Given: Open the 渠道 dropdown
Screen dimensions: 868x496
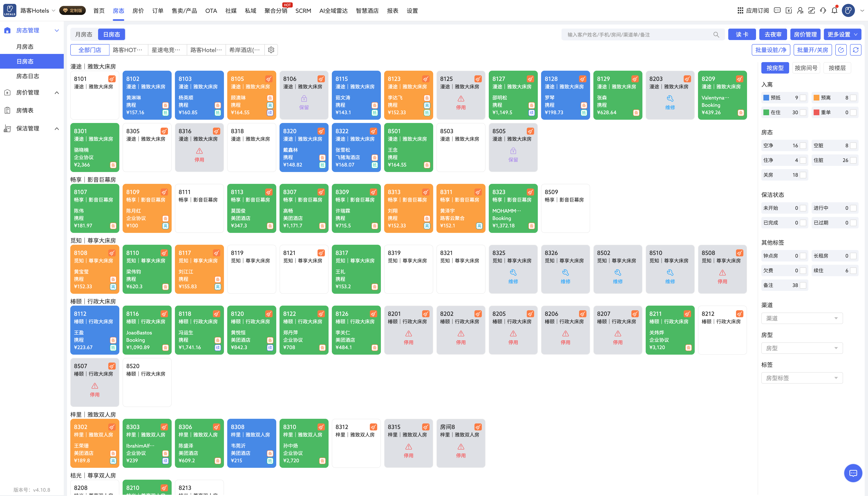Looking at the screenshot, I should pos(802,318).
